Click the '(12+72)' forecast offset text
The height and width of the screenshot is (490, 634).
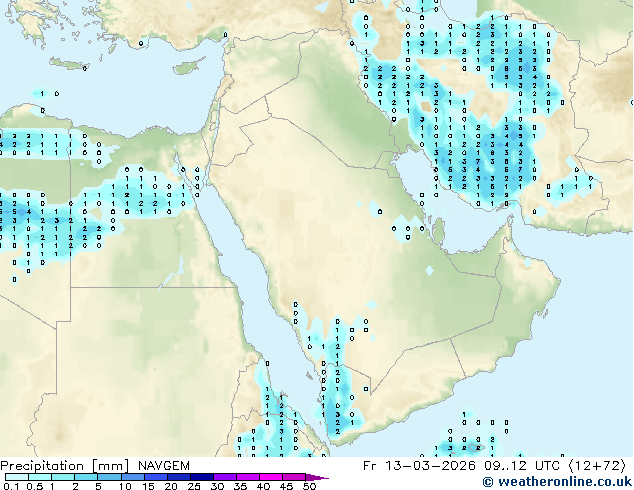597,466
